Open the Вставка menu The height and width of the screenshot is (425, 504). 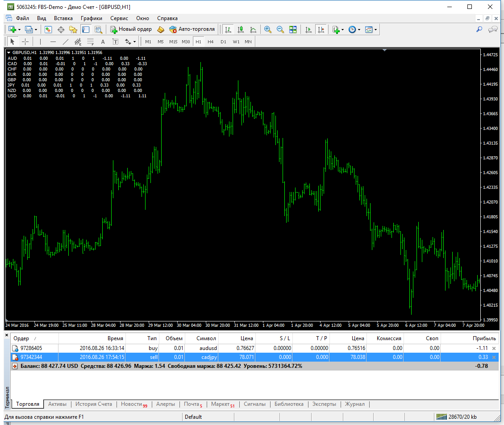click(x=63, y=18)
